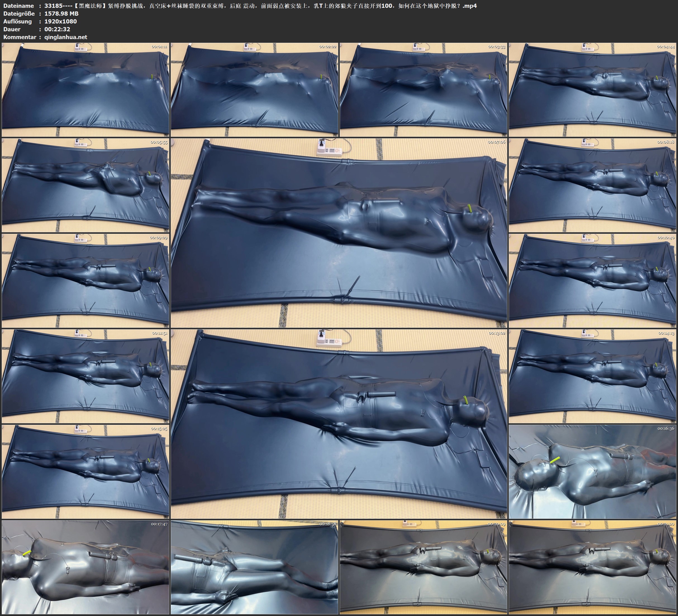Click the frame timestamped 00:15:25
This screenshot has width=678, height=616.
tap(85, 472)
